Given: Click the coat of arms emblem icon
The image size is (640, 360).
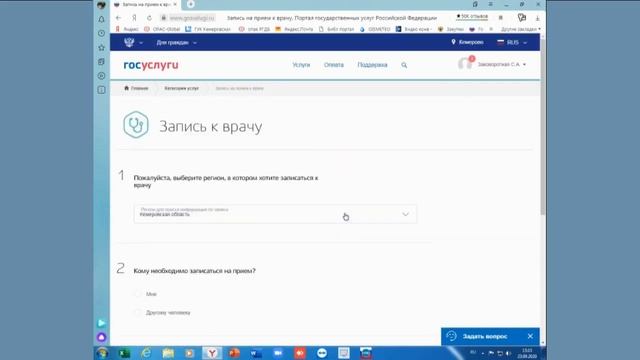Looking at the screenshot, I should click(129, 42).
